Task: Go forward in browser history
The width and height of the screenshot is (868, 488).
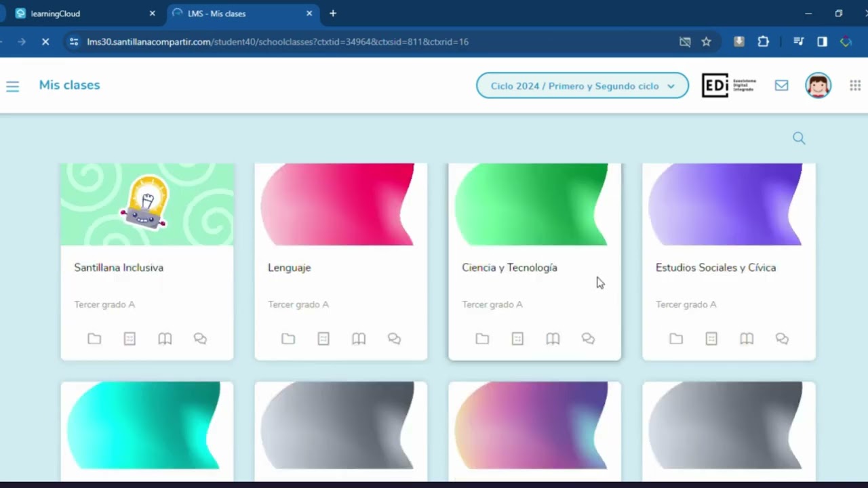Action: [x=21, y=42]
